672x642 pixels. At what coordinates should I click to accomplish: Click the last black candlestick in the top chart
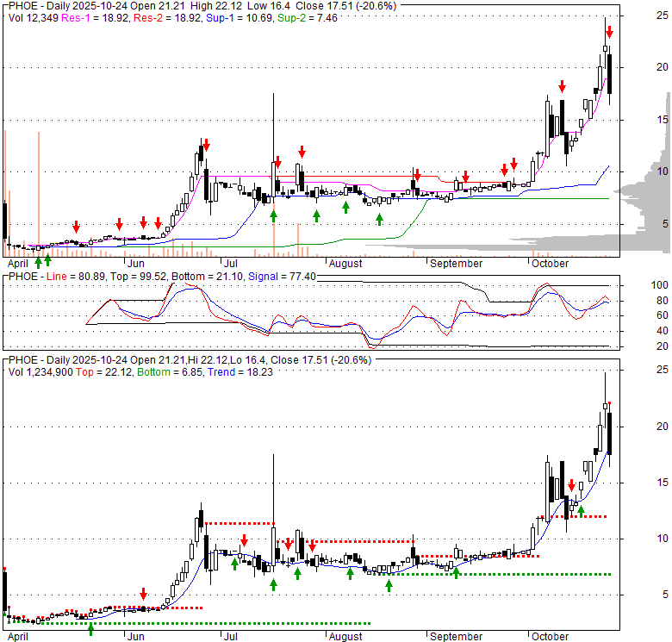609,73
